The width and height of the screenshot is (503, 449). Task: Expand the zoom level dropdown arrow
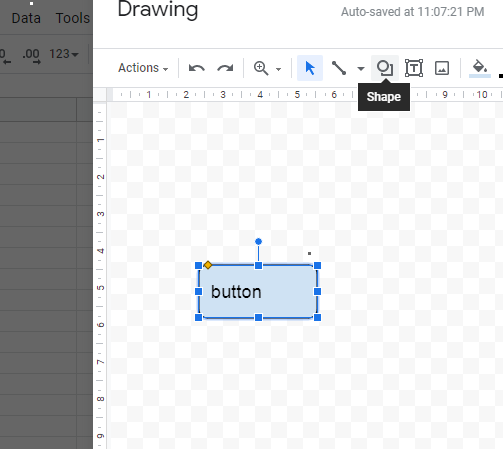(x=278, y=69)
